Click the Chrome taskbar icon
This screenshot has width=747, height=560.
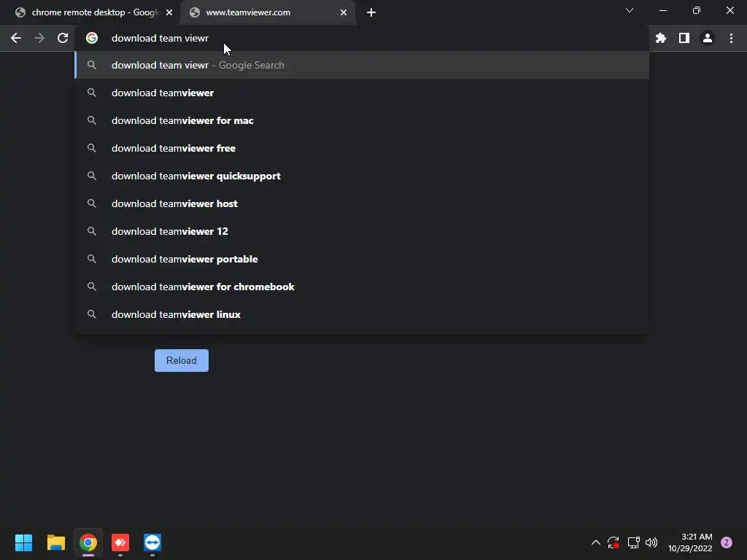pos(88,542)
